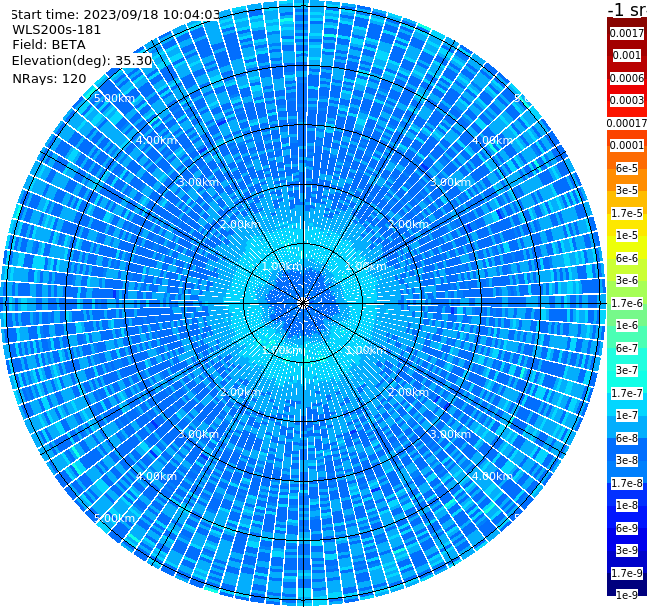The image size is (647, 607).
Task: Select the lower-left "5.00km" range ring label
Action: click(114, 518)
